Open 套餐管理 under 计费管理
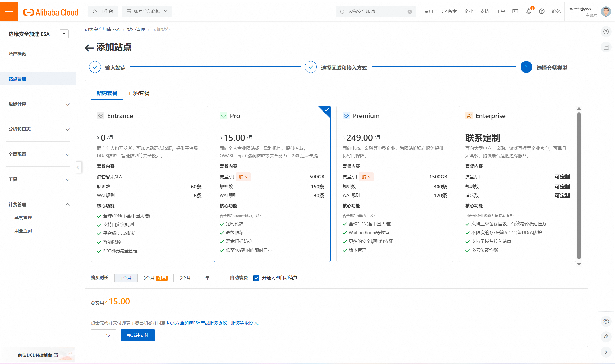615x364 pixels. [23, 218]
